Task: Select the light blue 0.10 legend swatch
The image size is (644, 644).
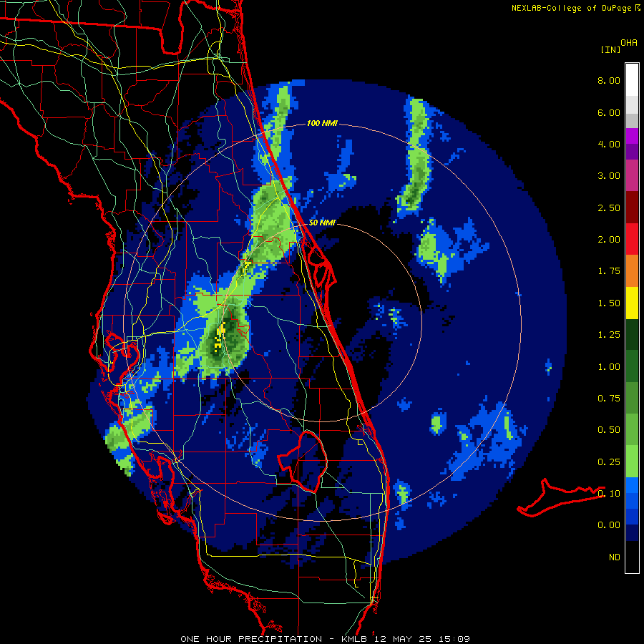Action: [632, 485]
